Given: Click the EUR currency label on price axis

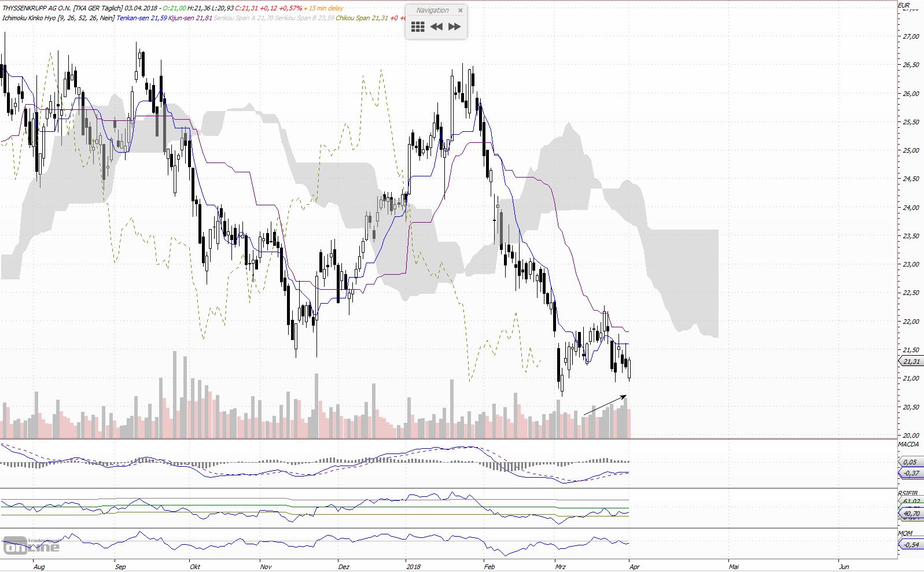Looking at the screenshot, I should pyautogui.click(x=904, y=5).
